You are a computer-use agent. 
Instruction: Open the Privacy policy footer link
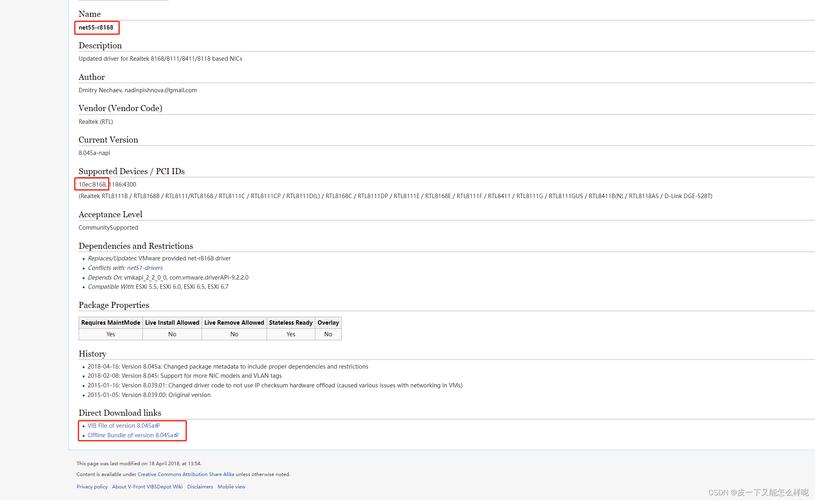92,486
